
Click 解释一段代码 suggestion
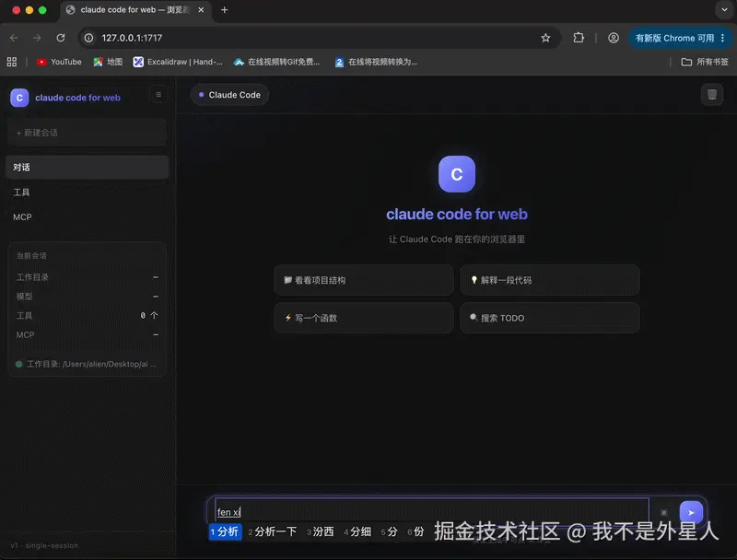(549, 280)
